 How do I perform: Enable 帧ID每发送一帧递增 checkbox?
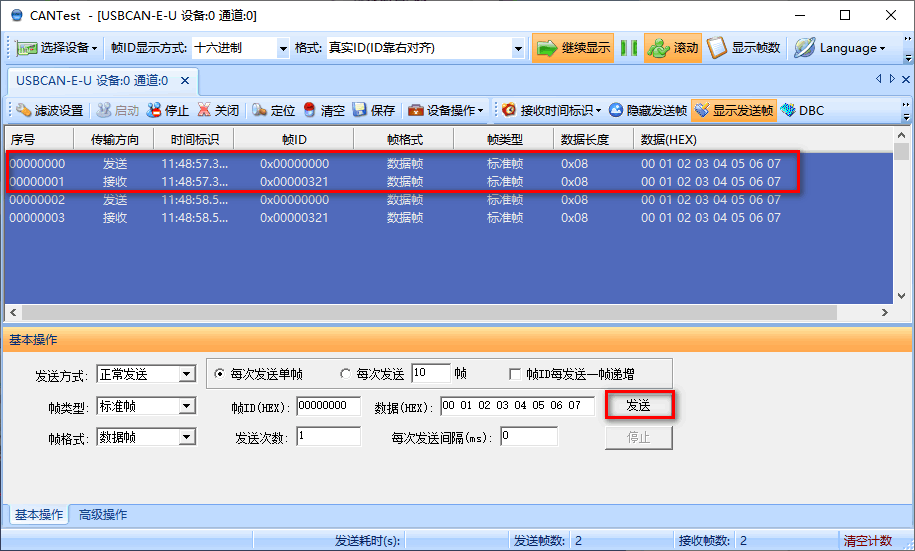click(x=516, y=374)
